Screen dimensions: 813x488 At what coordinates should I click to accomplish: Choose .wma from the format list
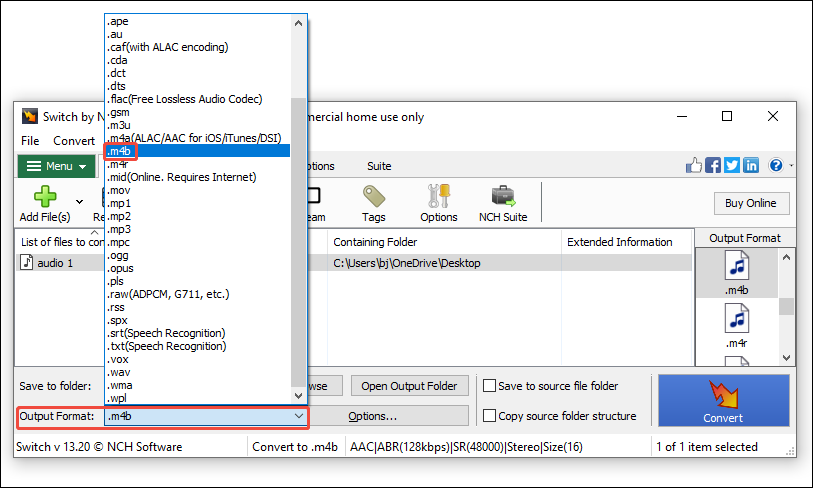[198, 385]
